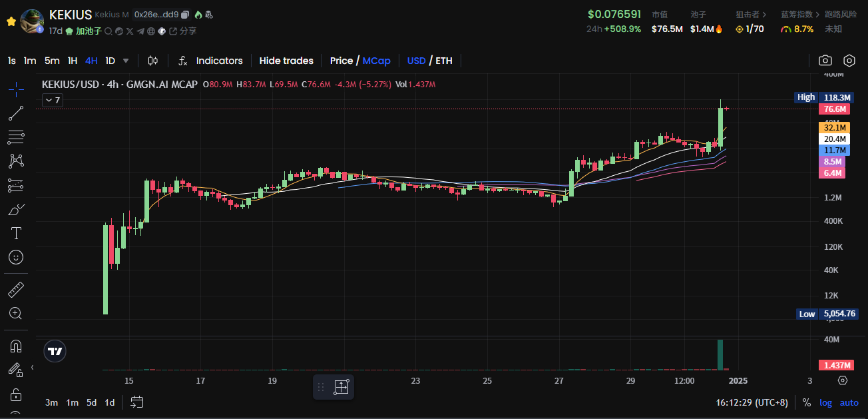Take a chart snapshot with camera icon

tap(825, 61)
